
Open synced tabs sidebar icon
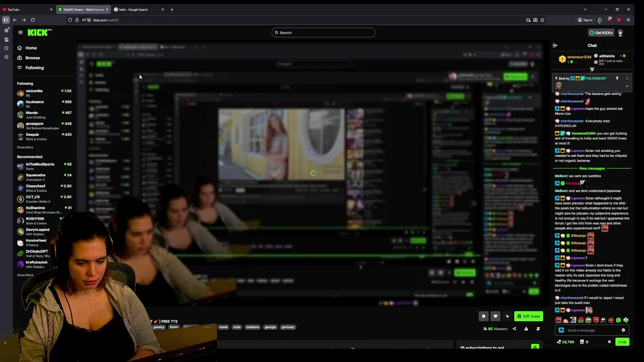click(x=6, y=39)
